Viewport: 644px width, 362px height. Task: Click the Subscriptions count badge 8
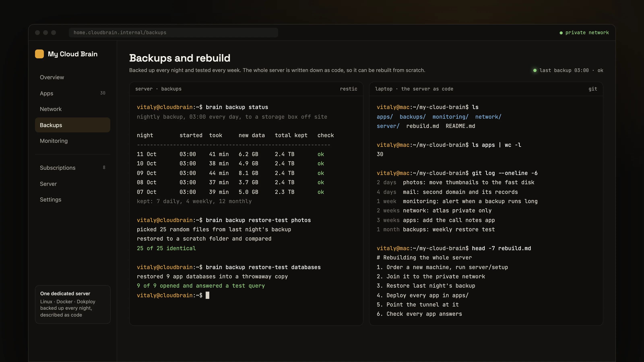click(x=104, y=167)
